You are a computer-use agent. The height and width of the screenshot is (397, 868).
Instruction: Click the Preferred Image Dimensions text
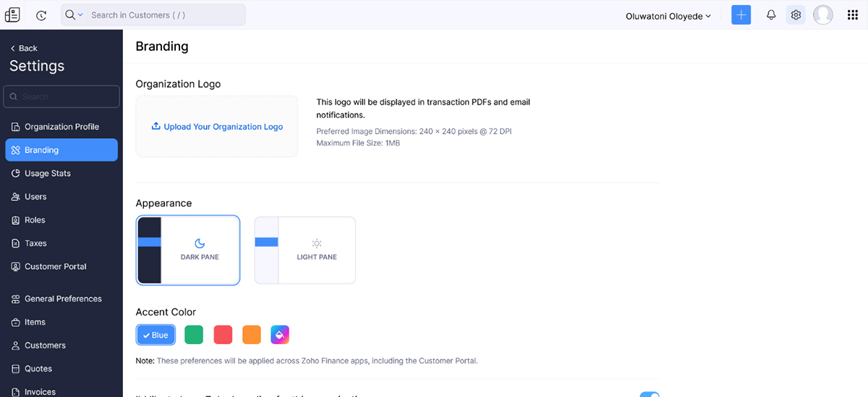[414, 132]
